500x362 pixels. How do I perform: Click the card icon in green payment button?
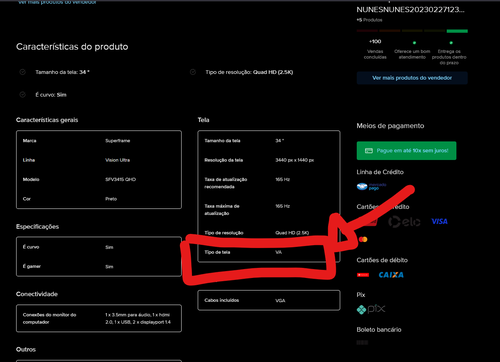point(369,151)
